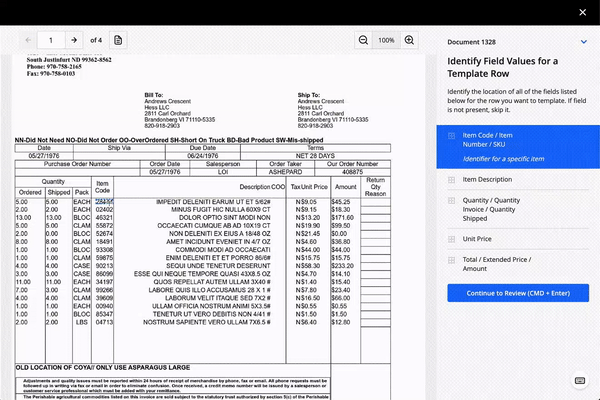Click description 'DOLOR OPTIO SINT MODI NON'
600x400 pixels.
pyautogui.click(x=225, y=218)
